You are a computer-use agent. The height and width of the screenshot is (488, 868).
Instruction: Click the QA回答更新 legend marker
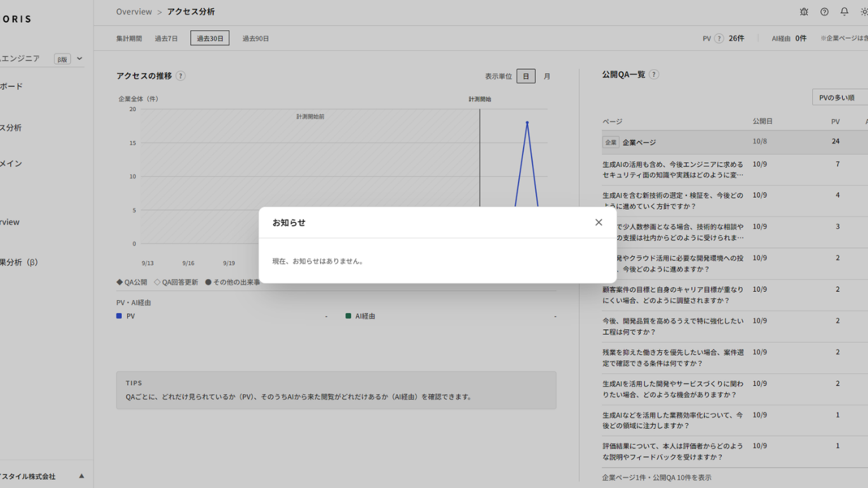[x=157, y=282]
